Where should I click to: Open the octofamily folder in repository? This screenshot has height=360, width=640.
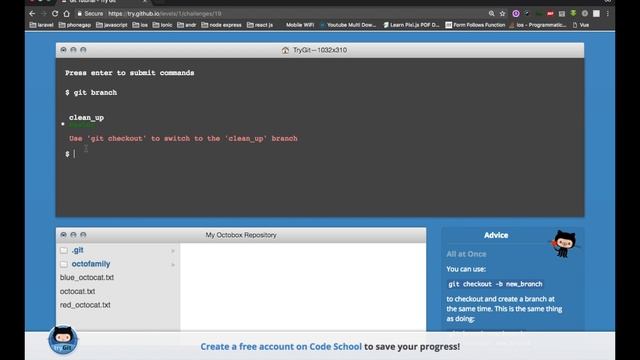[91, 264]
